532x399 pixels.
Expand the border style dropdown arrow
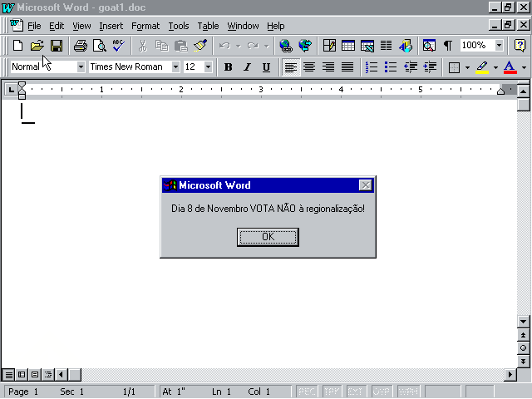pyautogui.click(x=467, y=67)
